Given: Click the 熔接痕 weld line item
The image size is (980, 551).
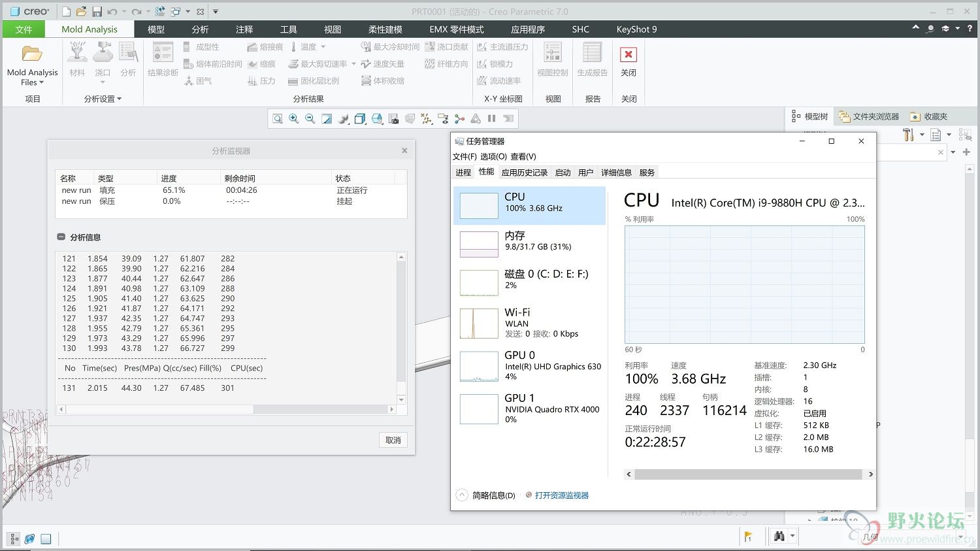Looking at the screenshot, I should [265, 47].
